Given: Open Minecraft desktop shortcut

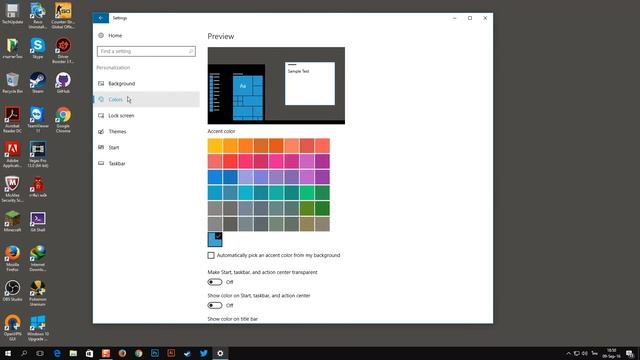Looking at the screenshot, I should pyautogui.click(x=12, y=222).
